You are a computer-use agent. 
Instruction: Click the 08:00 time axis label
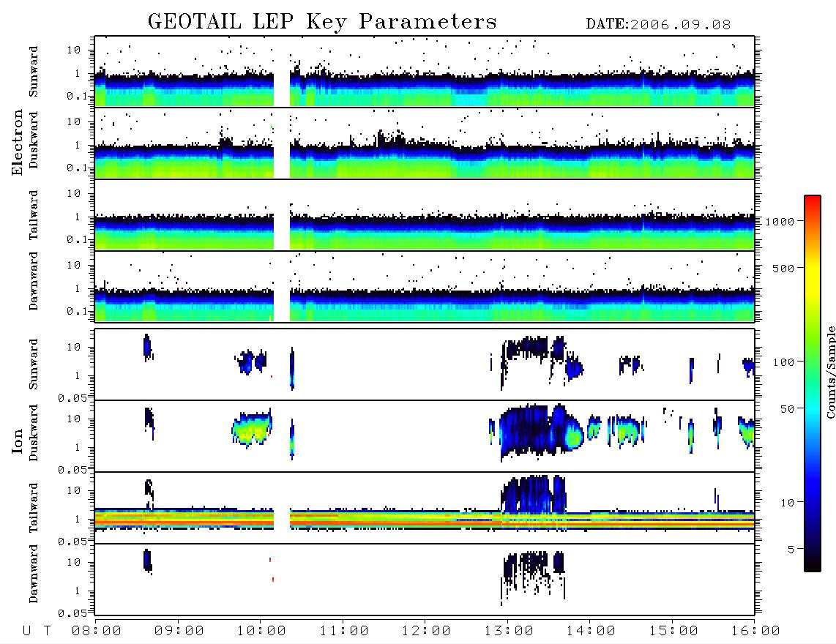tap(97, 631)
